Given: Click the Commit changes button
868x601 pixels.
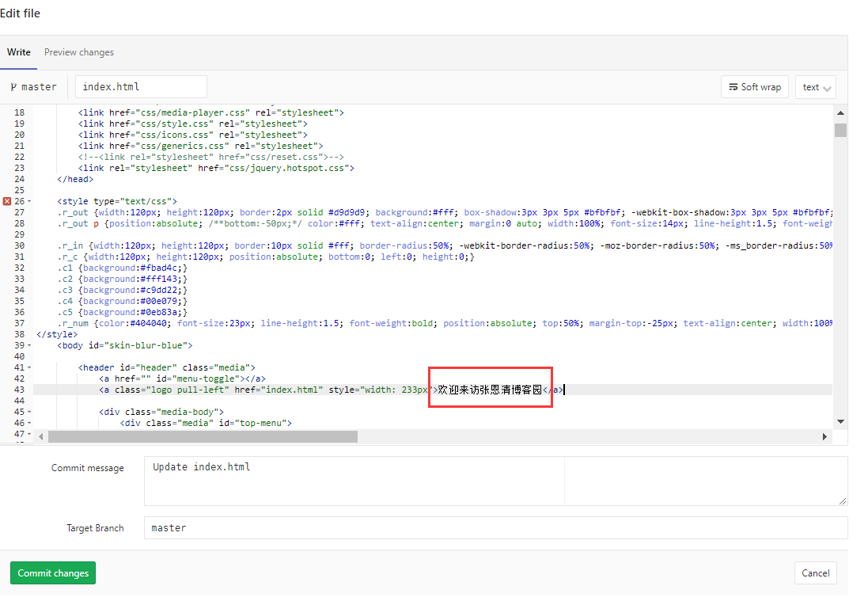Looking at the screenshot, I should (52, 572).
